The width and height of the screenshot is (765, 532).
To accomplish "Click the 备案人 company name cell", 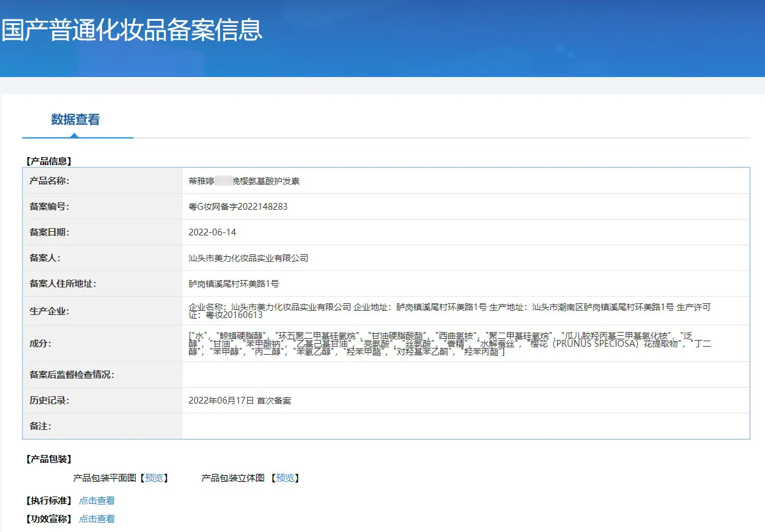I will coord(465,258).
